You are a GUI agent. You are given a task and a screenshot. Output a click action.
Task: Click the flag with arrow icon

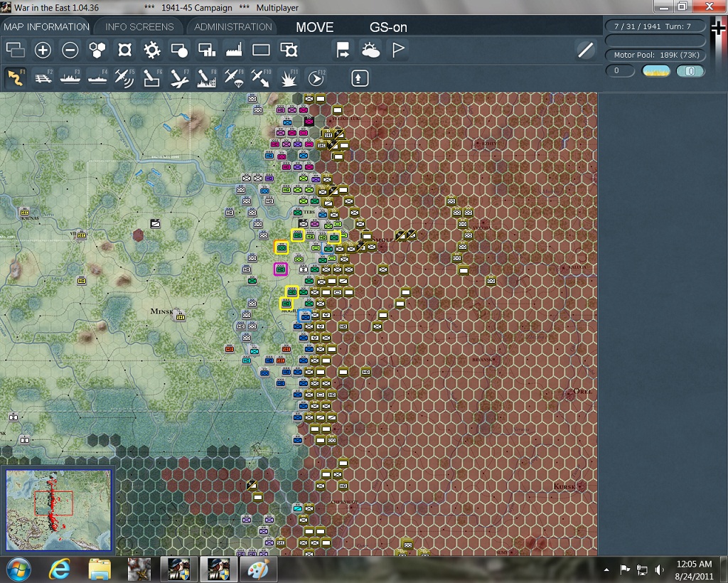click(x=343, y=50)
